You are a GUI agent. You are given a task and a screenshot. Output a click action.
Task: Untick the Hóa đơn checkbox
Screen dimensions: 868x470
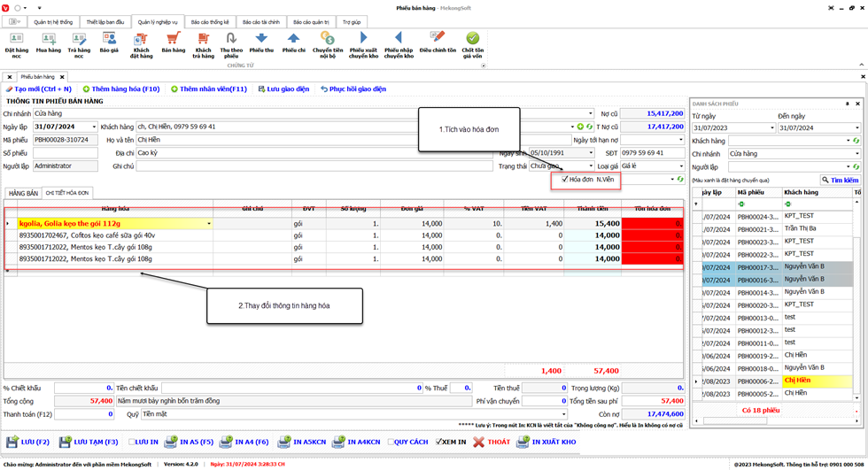pyautogui.click(x=564, y=179)
